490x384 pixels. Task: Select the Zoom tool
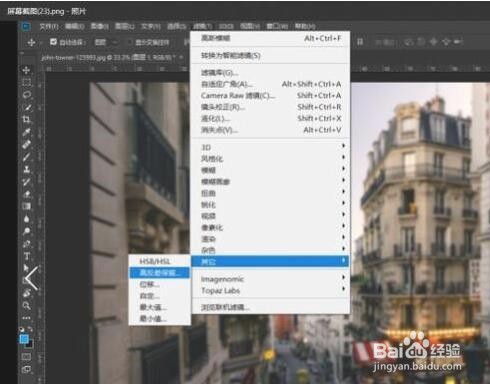click(26, 305)
